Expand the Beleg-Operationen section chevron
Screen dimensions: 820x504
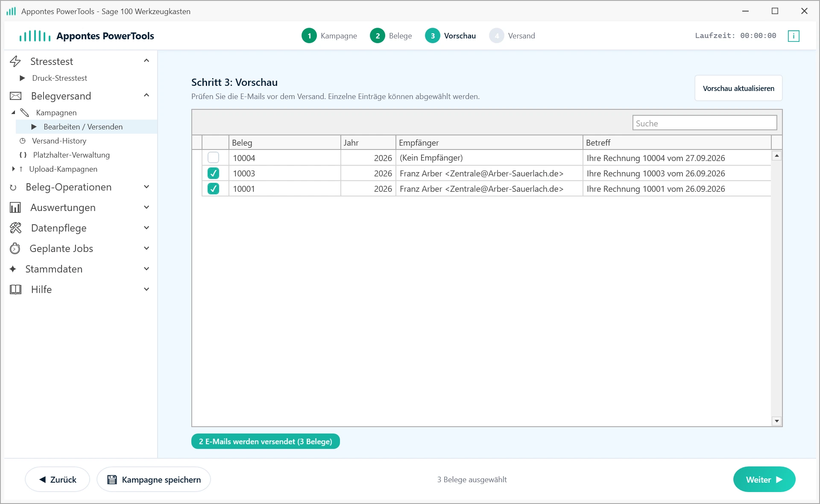coord(146,187)
